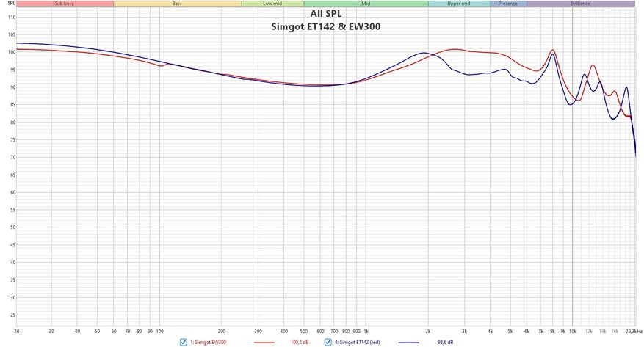The image size is (644, 347).
Task: Toggle the Simgot EW300 trace checkbox
Action: pos(183,342)
